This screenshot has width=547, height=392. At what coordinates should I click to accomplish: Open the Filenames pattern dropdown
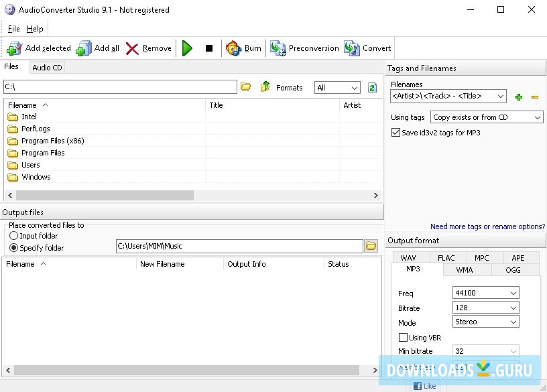(448, 96)
